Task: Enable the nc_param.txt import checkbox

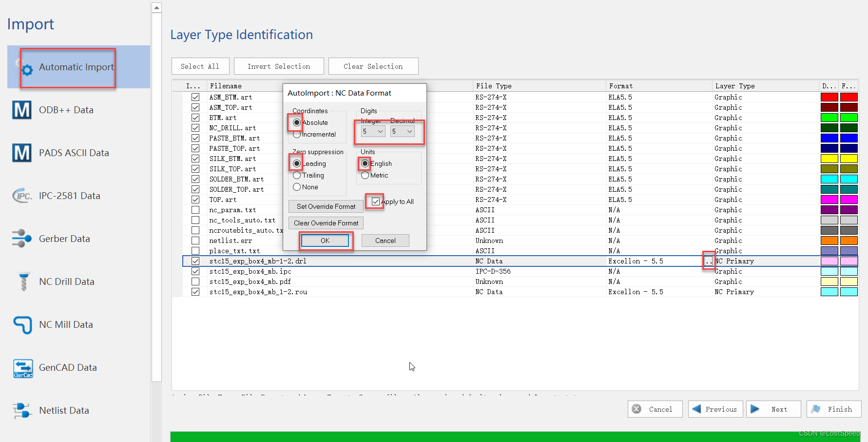Action: pyautogui.click(x=195, y=210)
